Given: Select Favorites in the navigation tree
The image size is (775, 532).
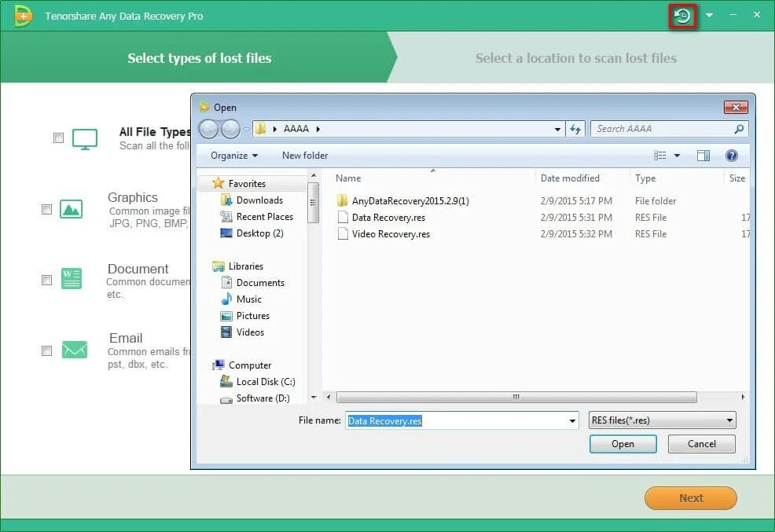Looking at the screenshot, I should click(x=247, y=183).
